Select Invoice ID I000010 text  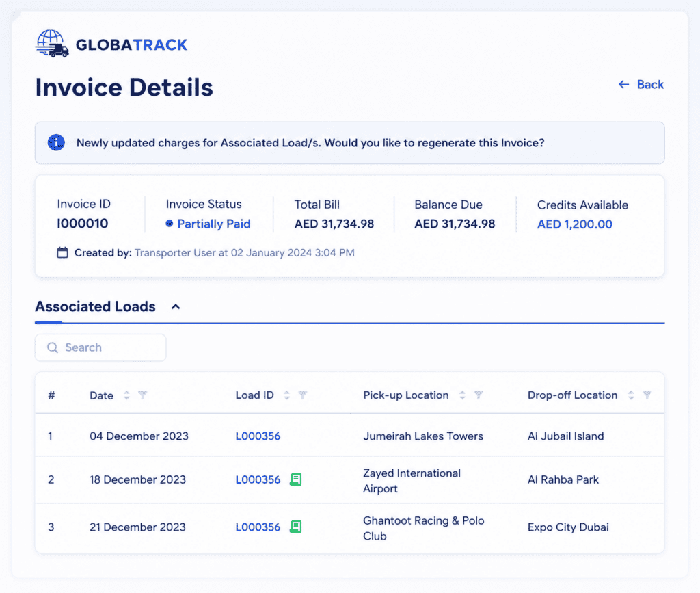[83, 223]
